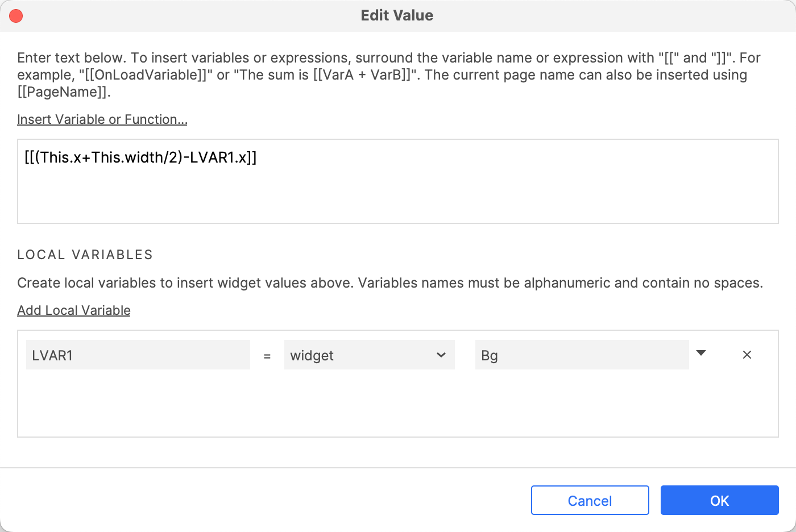Open the widget type dropdown
The height and width of the screenshot is (532, 796).
[x=369, y=355]
